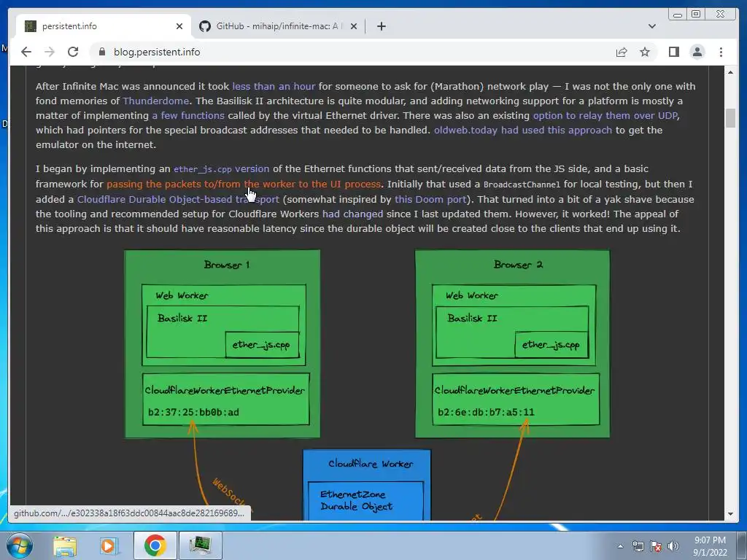This screenshot has width=747, height=560.
Task: Open the 'had changed' link
Action: [x=352, y=214]
